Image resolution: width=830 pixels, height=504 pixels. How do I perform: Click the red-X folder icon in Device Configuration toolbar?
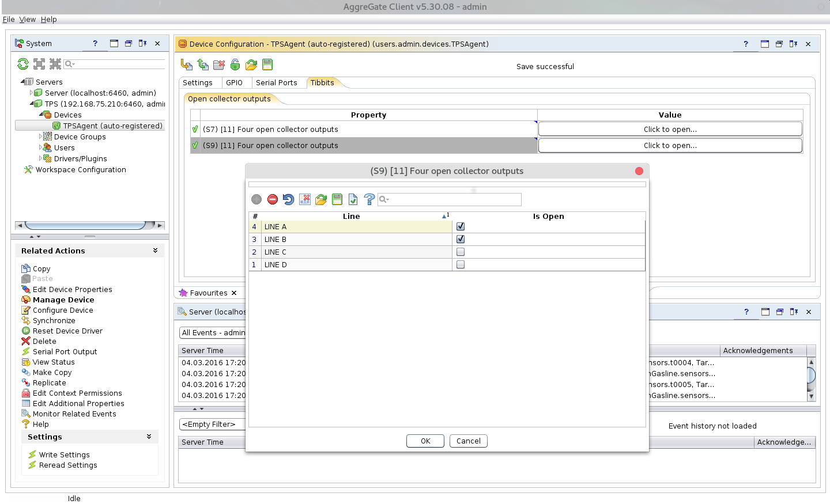point(219,65)
